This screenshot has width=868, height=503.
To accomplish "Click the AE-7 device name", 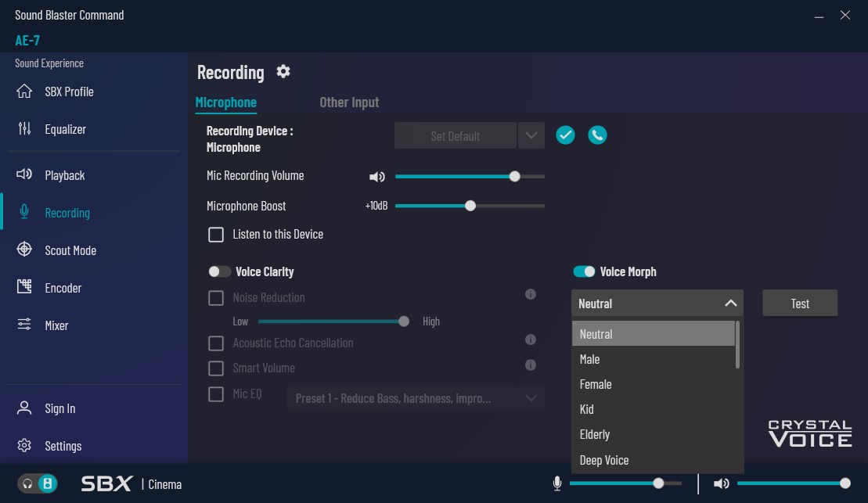I will [27, 40].
